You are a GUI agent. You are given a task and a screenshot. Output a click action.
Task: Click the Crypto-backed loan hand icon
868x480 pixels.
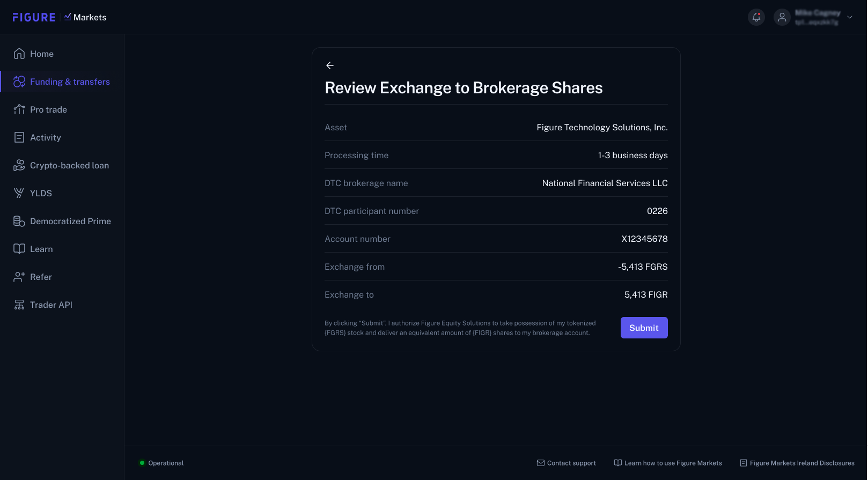tap(19, 165)
